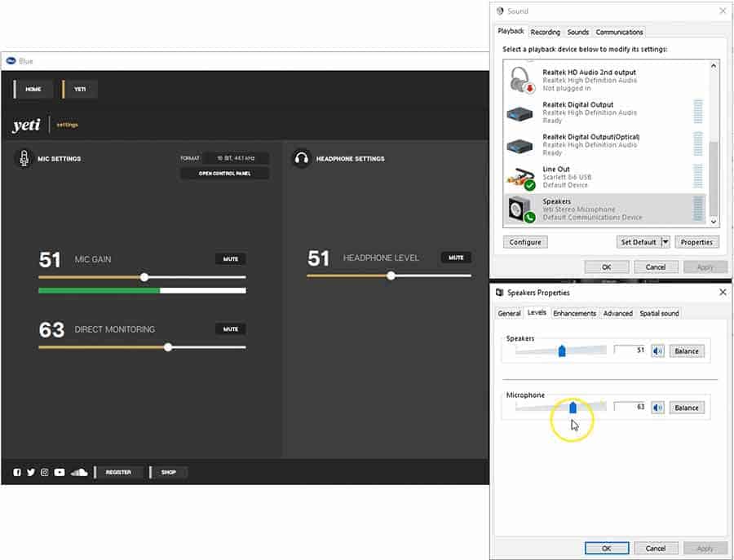Click OK in Speakers Properties
The image size is (734, 560).
click(606, 548)
